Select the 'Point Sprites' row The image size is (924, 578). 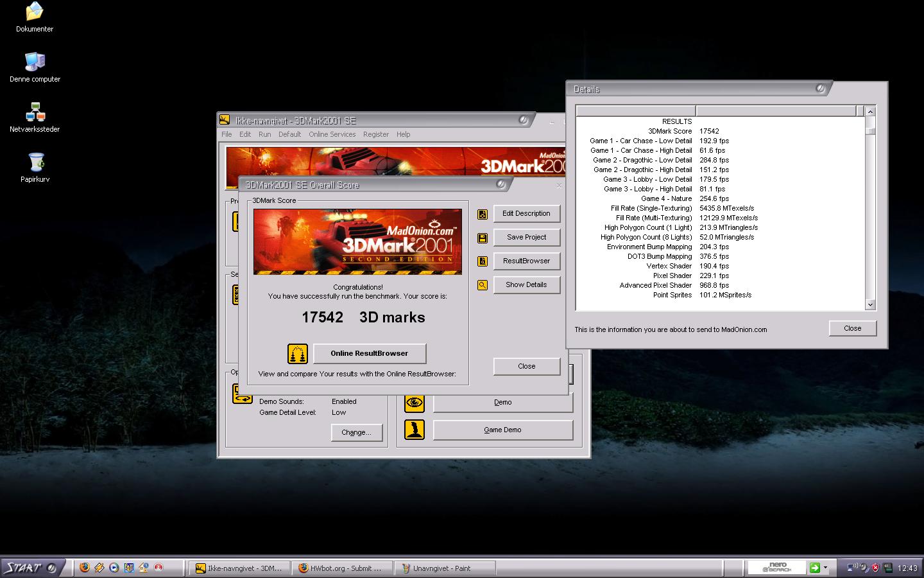(x=720, y=295)
